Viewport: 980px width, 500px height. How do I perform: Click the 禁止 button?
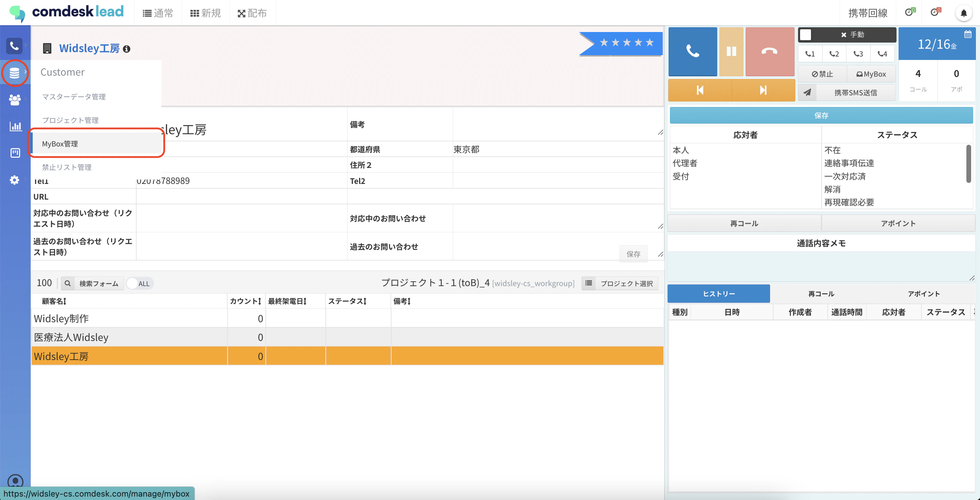[822, 74]
